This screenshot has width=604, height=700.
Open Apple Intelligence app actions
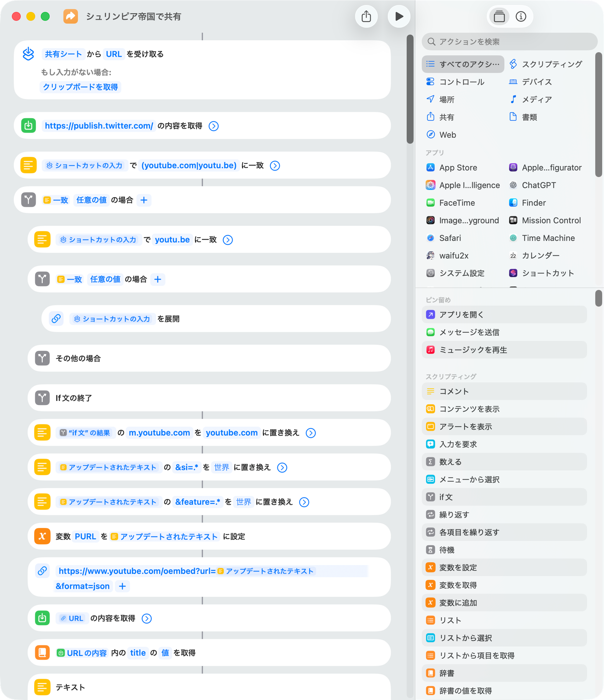(x=463, y=185)
